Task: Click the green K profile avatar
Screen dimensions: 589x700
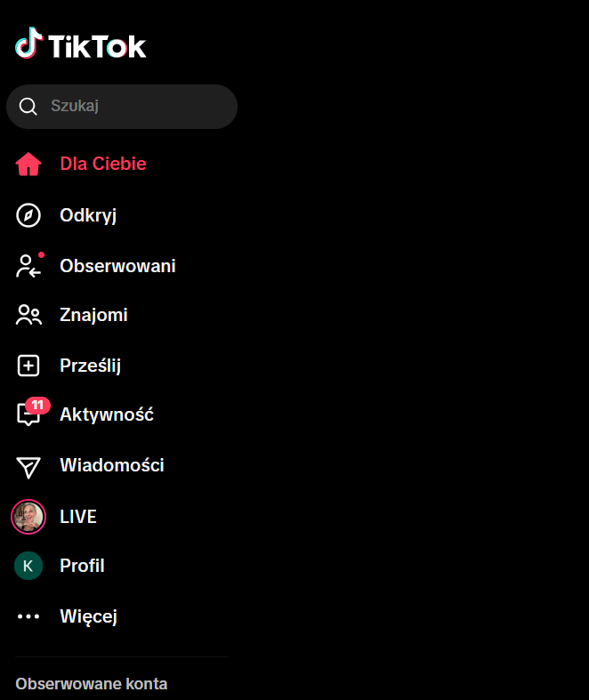Action: [28, 566]
